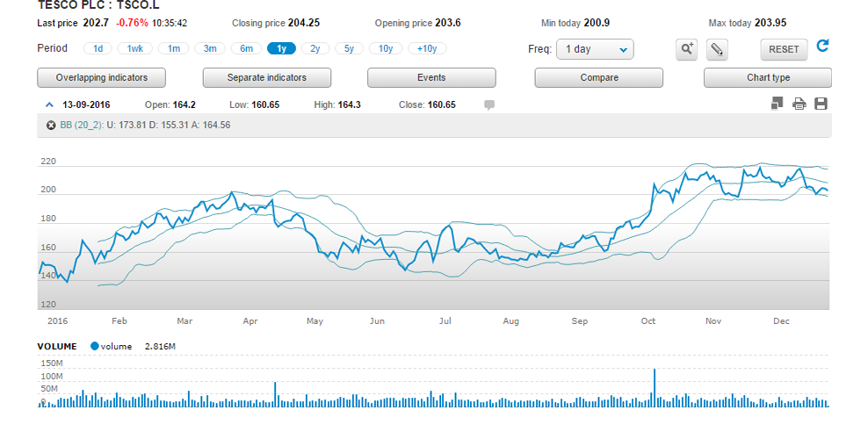The image size is (868, 439).
Task: Select the 2y period
Action: [315, 48]
